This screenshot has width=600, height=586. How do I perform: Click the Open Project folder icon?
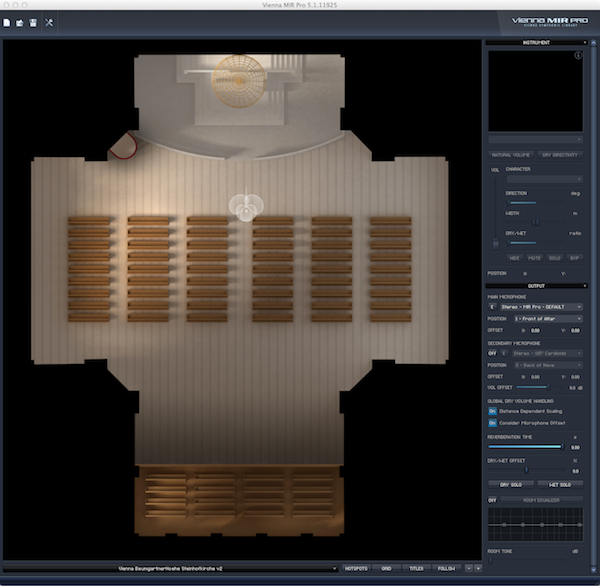[x=20, y=22]
